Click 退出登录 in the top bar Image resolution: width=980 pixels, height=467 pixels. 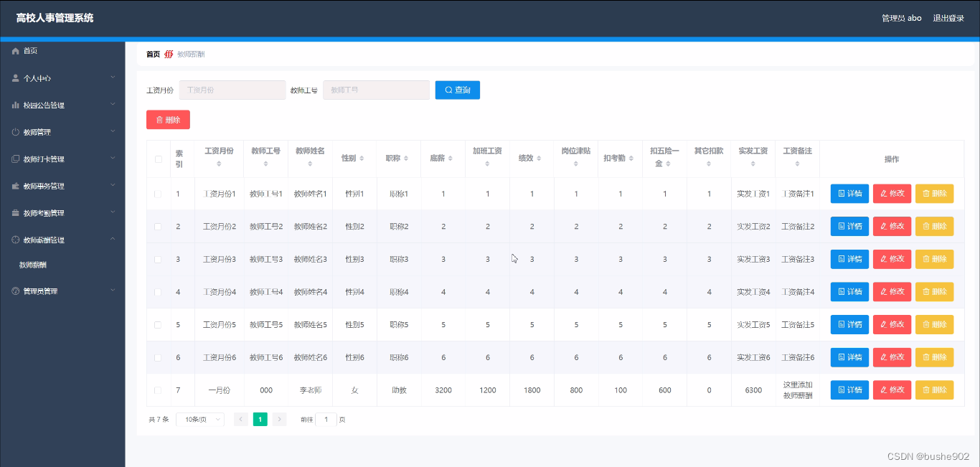pyautogui.click(x=948, y=18)
